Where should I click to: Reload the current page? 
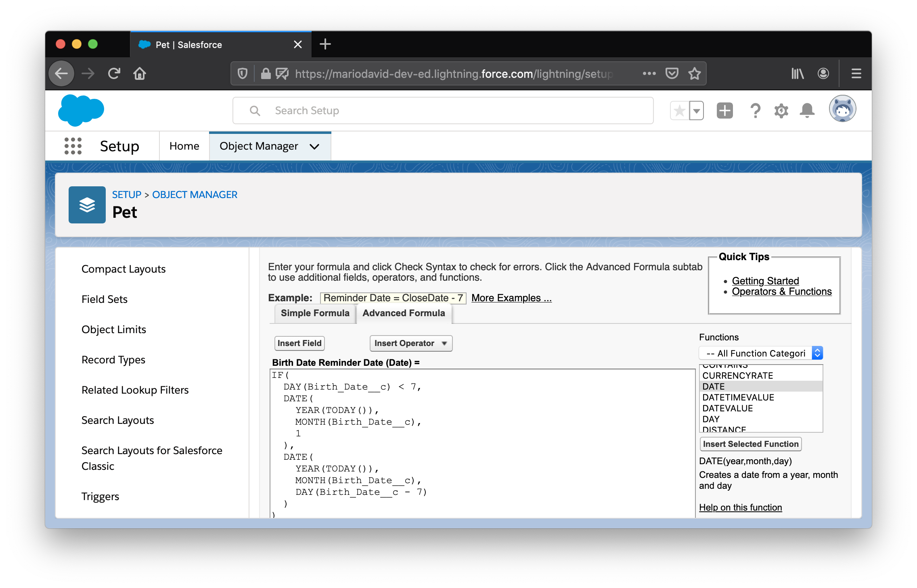coord(114,74)
